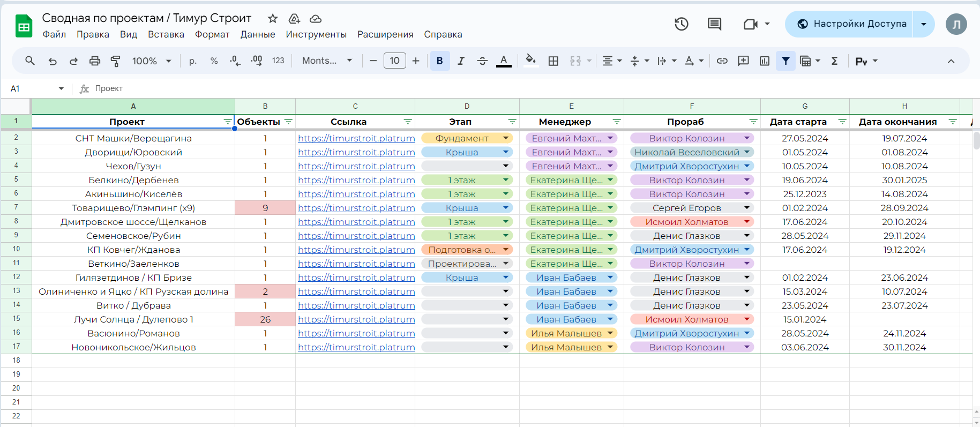
Task: Open the zoom level dropdown
Action: tap(152, 61)
